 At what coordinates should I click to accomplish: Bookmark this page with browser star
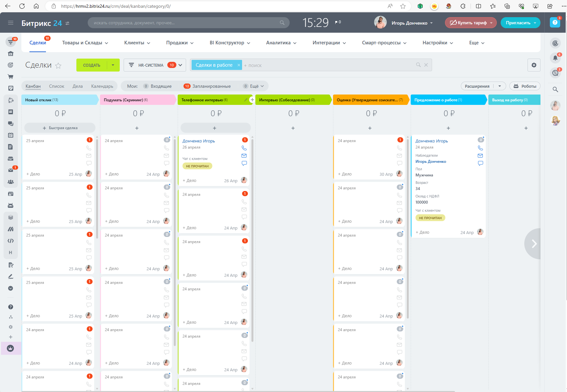[x=403, y=6]
